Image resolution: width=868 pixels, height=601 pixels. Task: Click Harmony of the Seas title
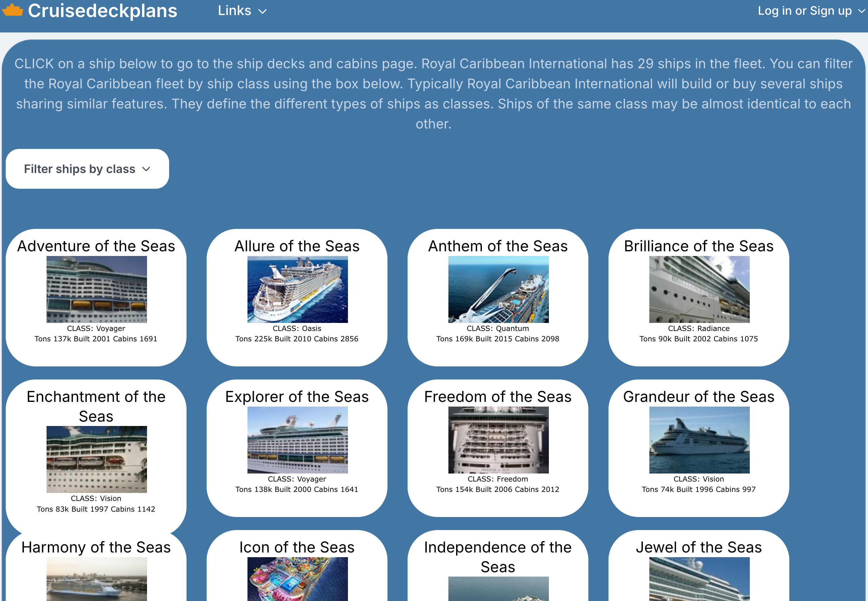(96, 547)
